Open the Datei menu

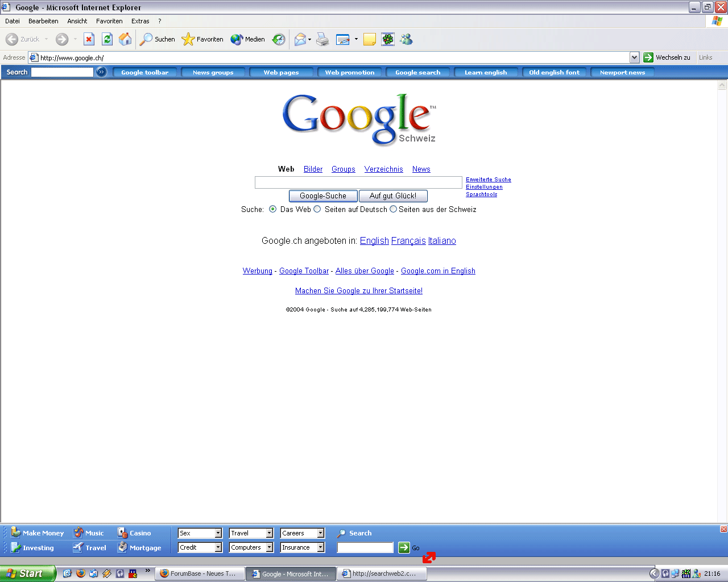click(x=13, y=21)
